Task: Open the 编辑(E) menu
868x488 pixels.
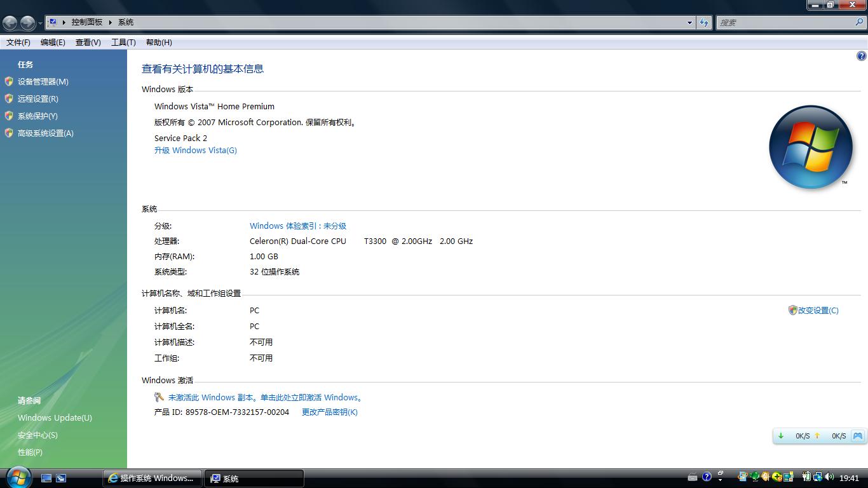Action: (x=53, y=42)
